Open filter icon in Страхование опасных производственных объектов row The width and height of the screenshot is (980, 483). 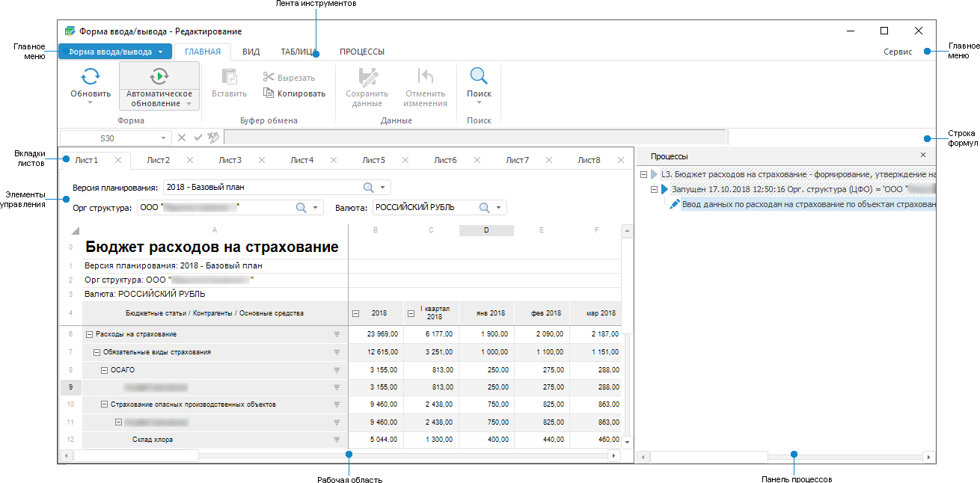coord(337,404)
